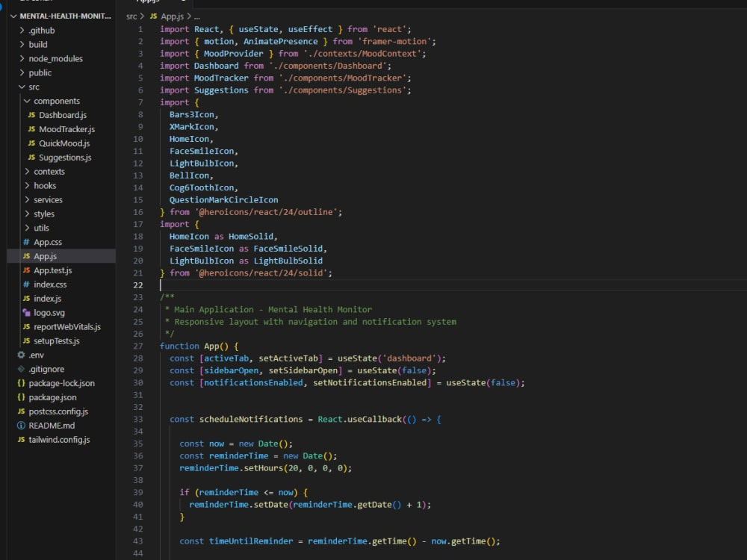Open the .env file
The width and height of the screenshot is (747, 560).
[x=36, y=355]
